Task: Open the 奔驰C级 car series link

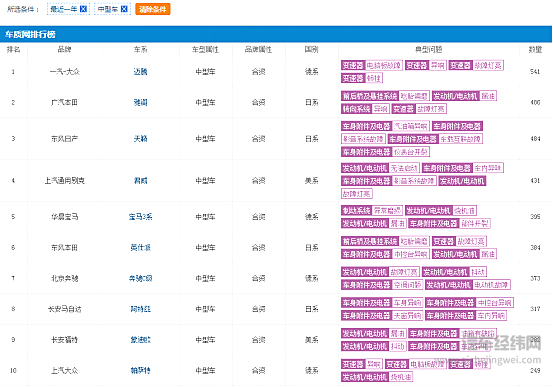Action: pos(140,278)
